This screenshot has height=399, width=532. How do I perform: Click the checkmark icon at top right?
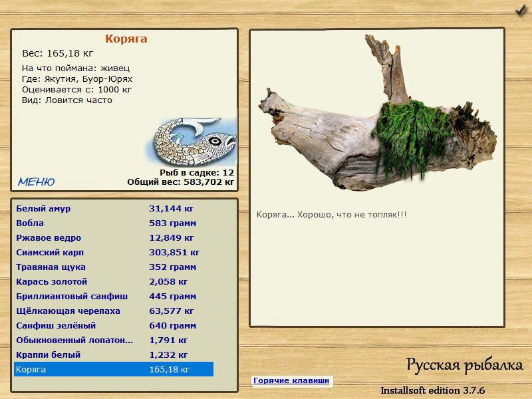coord(521,10)
